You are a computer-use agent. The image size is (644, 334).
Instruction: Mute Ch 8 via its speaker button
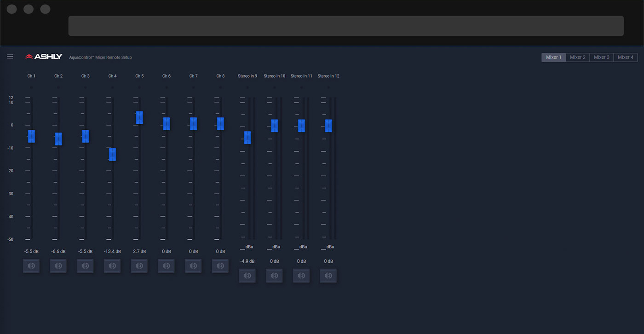point(220,266)
